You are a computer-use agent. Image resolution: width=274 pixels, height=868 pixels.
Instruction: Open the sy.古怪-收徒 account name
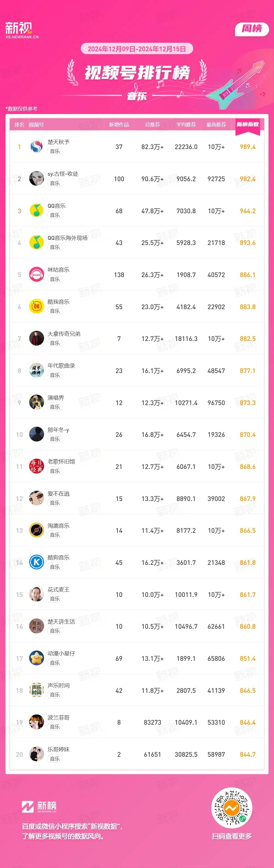point(63,174)
